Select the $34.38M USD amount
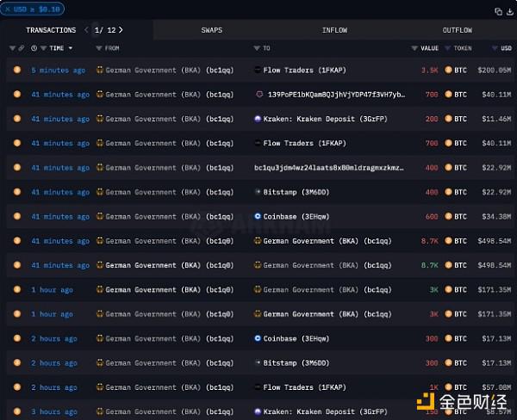The height and width of the screenshot is (420, 517). pos(496,216)
